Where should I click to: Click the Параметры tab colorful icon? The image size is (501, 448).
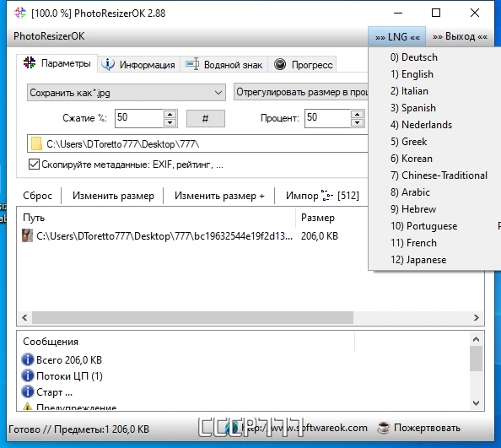tap(30, 62)
